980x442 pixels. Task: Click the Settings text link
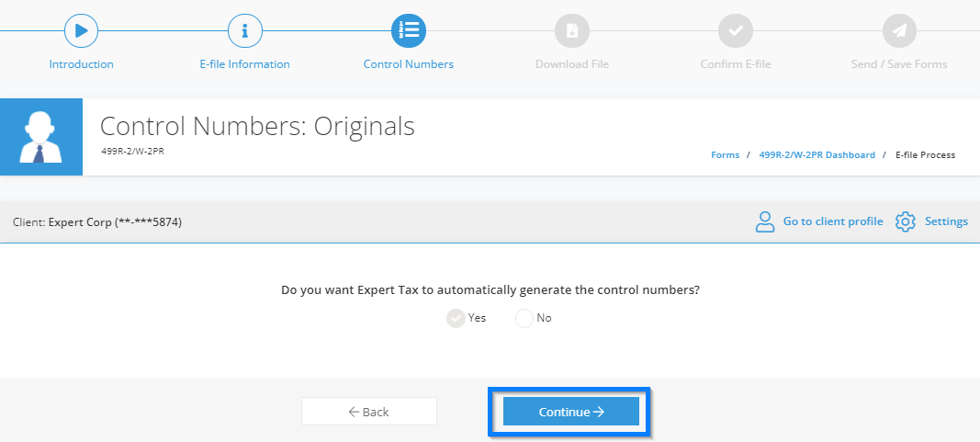click(946, 221)
